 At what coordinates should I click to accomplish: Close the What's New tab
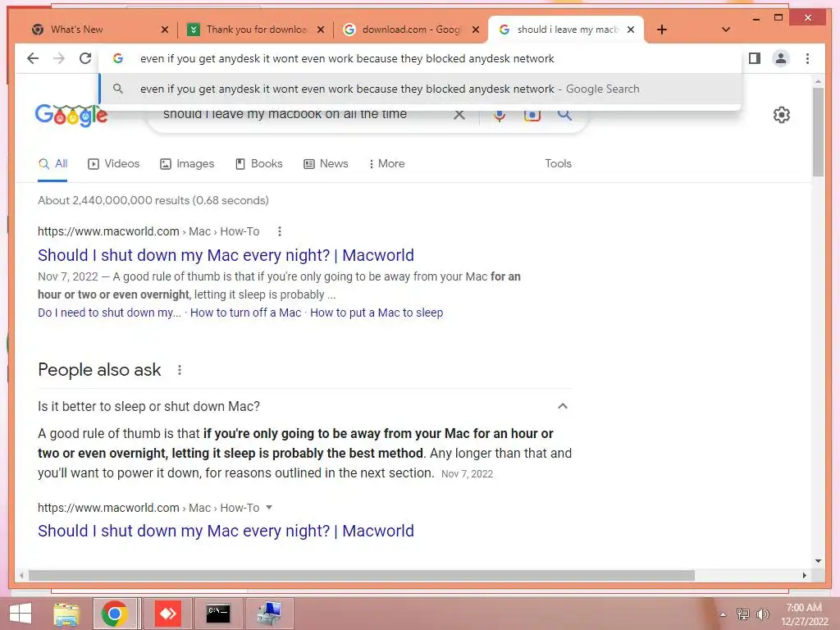165,30
